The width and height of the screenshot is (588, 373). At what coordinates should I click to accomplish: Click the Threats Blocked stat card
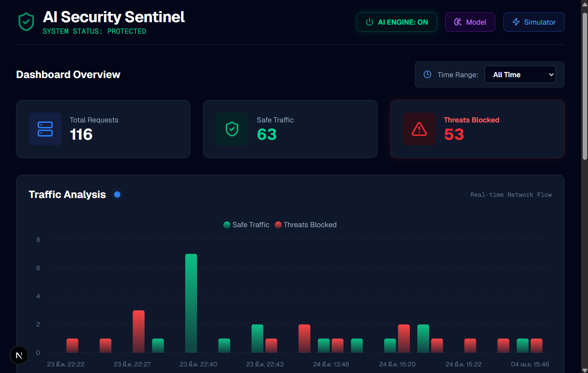click(477, 129)
